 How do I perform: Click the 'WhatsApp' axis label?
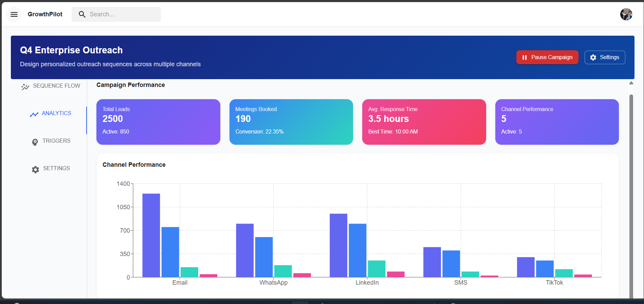click(x=273, y=283)
